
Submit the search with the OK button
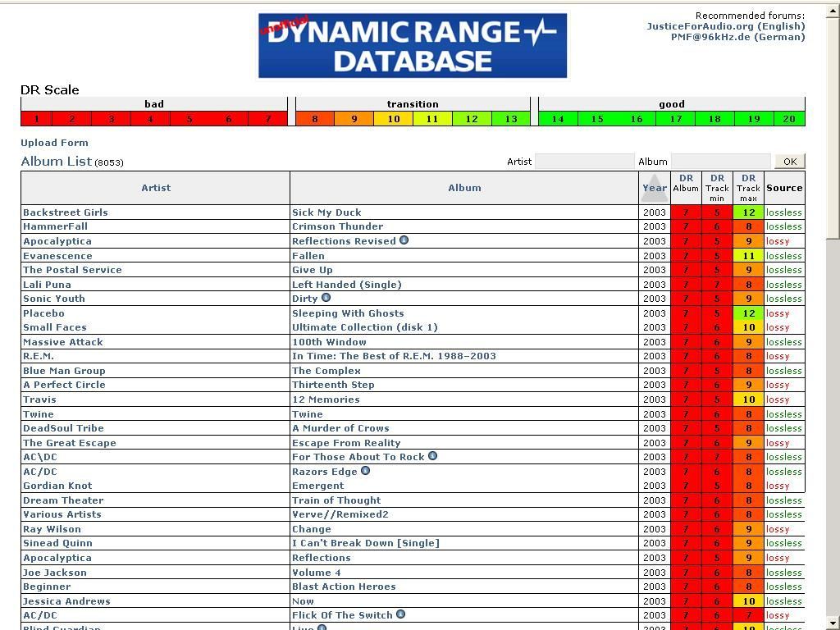(x=790, y=162)
